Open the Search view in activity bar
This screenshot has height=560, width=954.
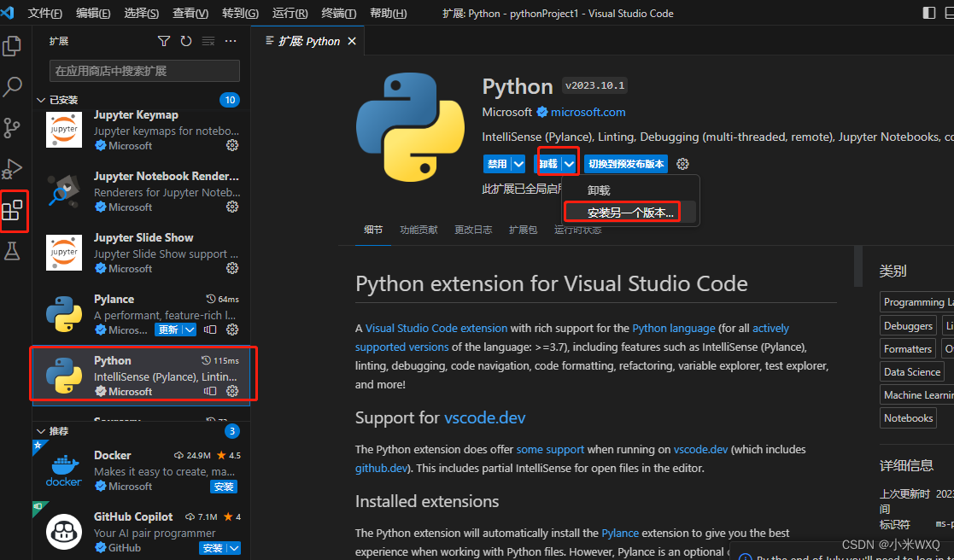point(12,87)
